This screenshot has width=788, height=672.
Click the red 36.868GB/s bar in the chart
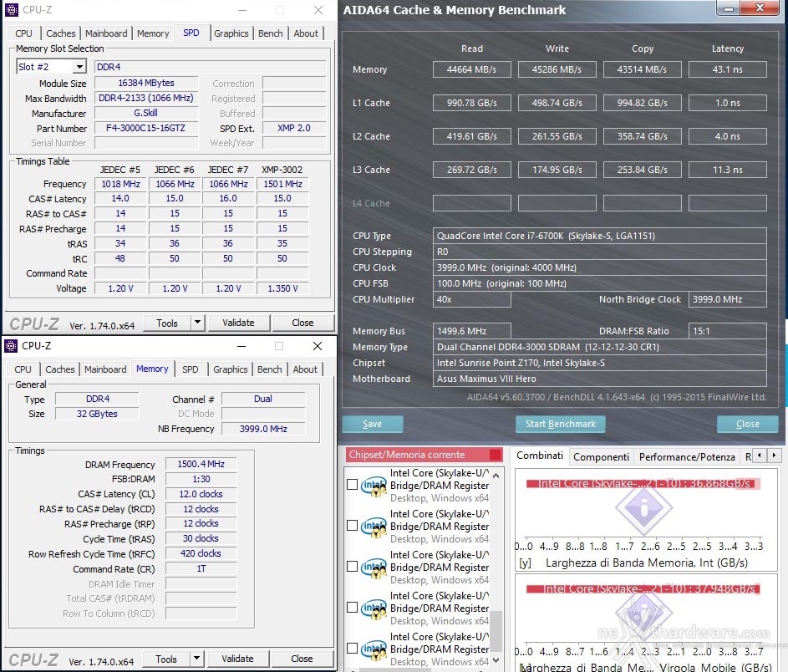click(x=643, y=483)
